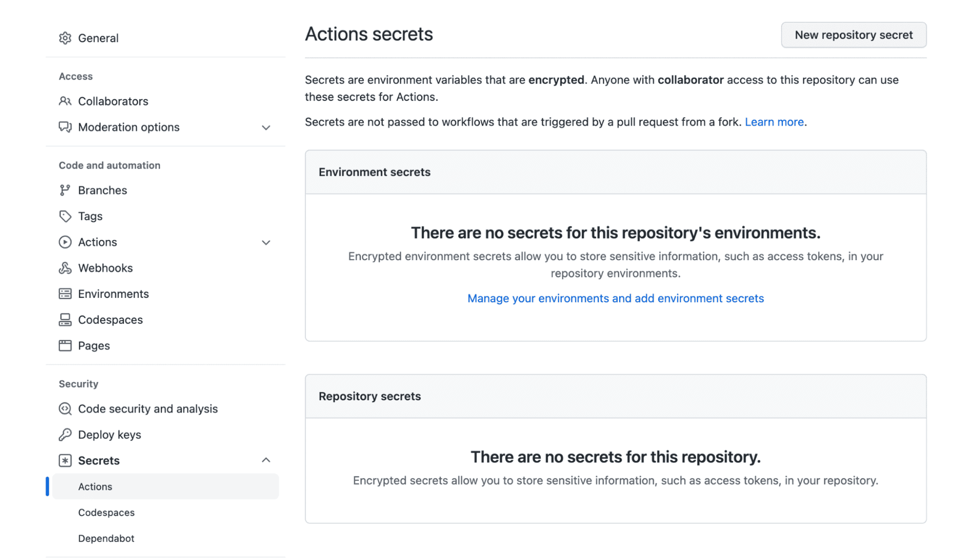Click the New repository secret button

(x=853, y=35)
